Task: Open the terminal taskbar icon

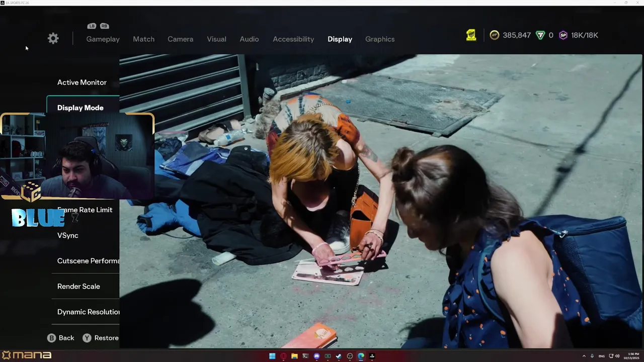Action: click(x=305, y=356)
